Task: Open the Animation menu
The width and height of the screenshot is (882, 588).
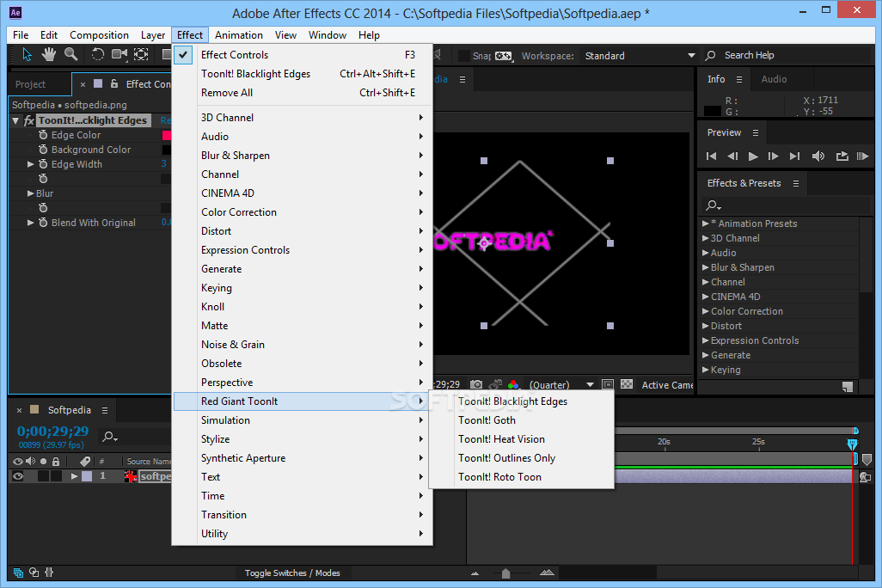Action: (x=238, y=35)
